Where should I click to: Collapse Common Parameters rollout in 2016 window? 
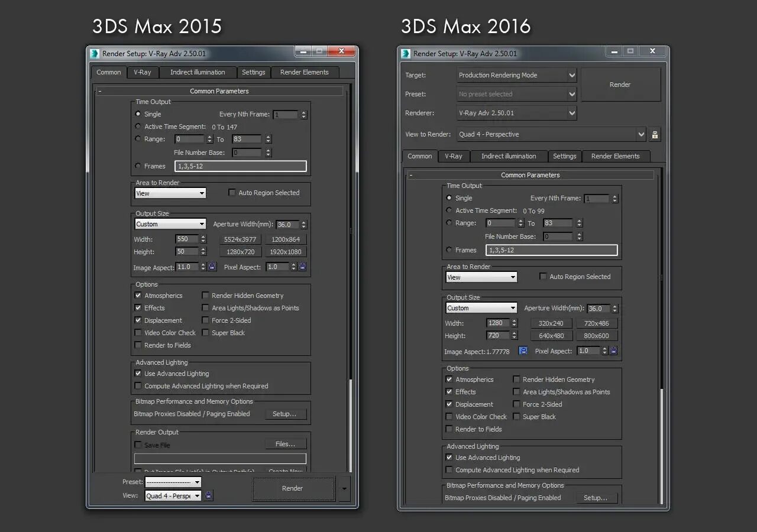pyautogui.click(x=530, y=175)
